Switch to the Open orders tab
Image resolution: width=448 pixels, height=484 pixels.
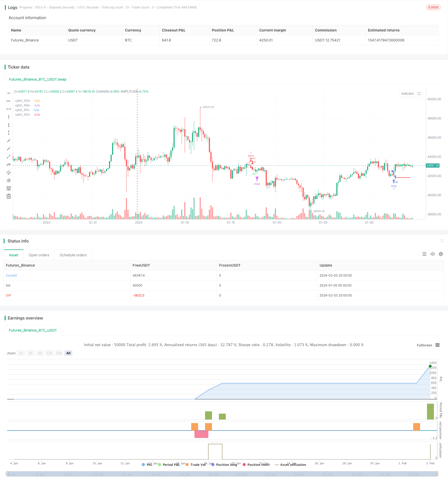tap(39, 255)
